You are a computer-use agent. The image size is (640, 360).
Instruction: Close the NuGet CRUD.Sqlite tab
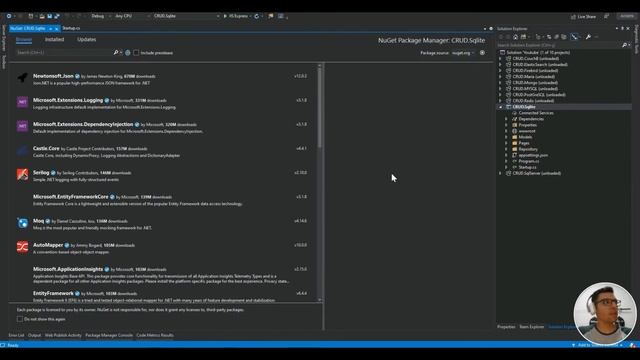[56, 29]
